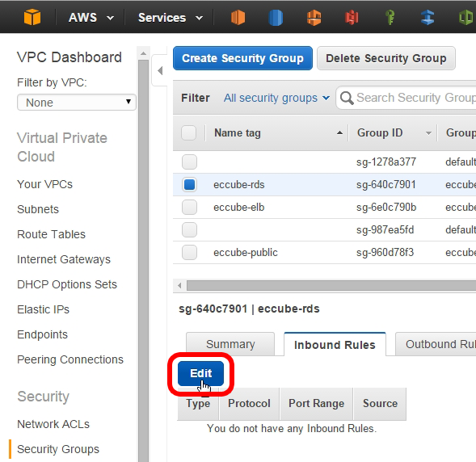The height and width of the screenshot is (462, 476).
Task: Open the partially visible green service shortcut icon
Action: click(x=467, y=17)
